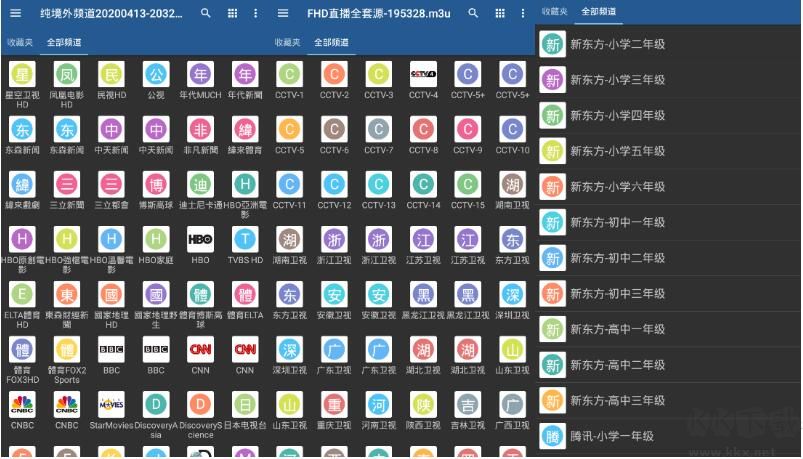Open 腾讯-小学一年级 list entry
This screenshot has width=803, height=459.
[668, 436]
